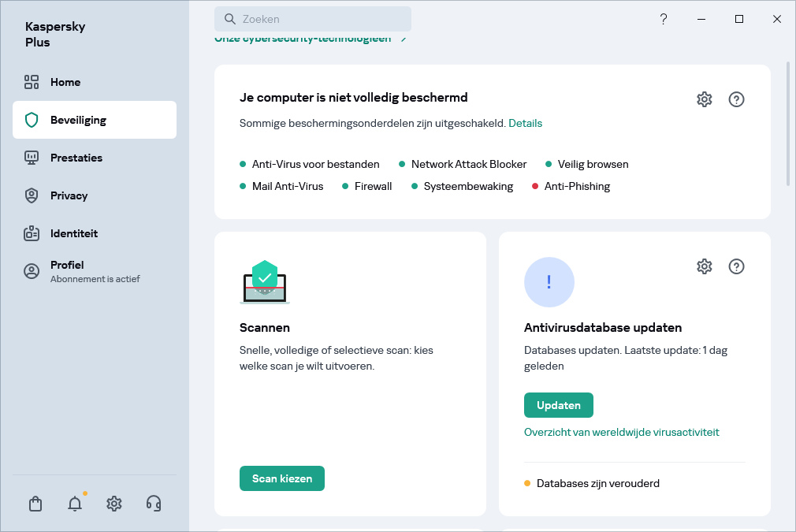Image resolution: width=796 pixels, height=532 pixels.
Task: Go to the Home section
Action: coord(65,82)
